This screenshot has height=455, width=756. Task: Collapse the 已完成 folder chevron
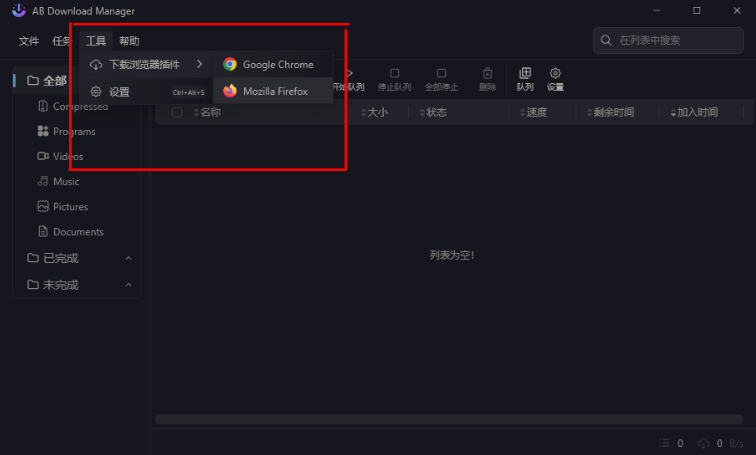tap(128, 258)
